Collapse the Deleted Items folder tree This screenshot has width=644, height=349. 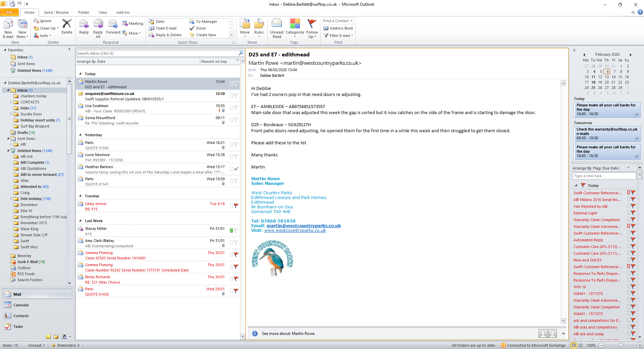(x=8, y=151)
